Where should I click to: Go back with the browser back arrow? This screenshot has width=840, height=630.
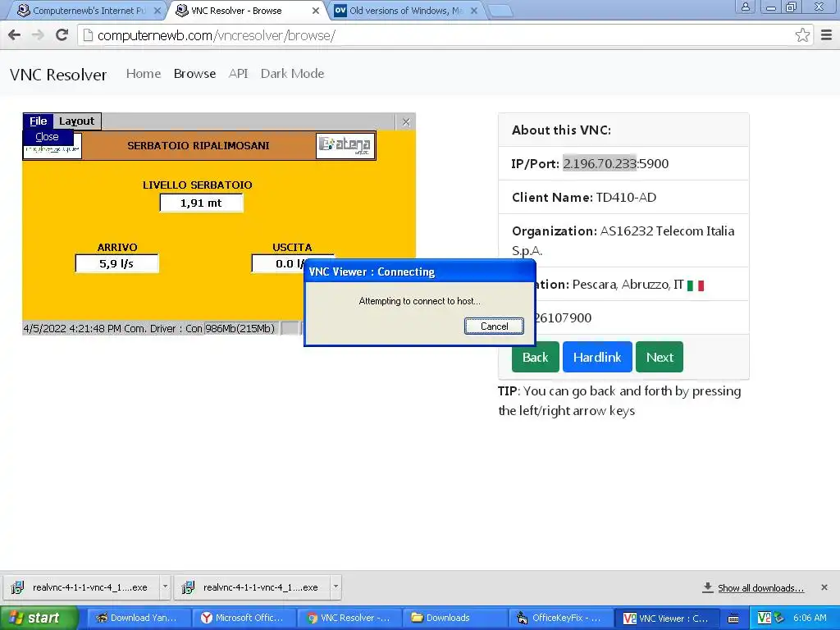click(x=15, y=35)
